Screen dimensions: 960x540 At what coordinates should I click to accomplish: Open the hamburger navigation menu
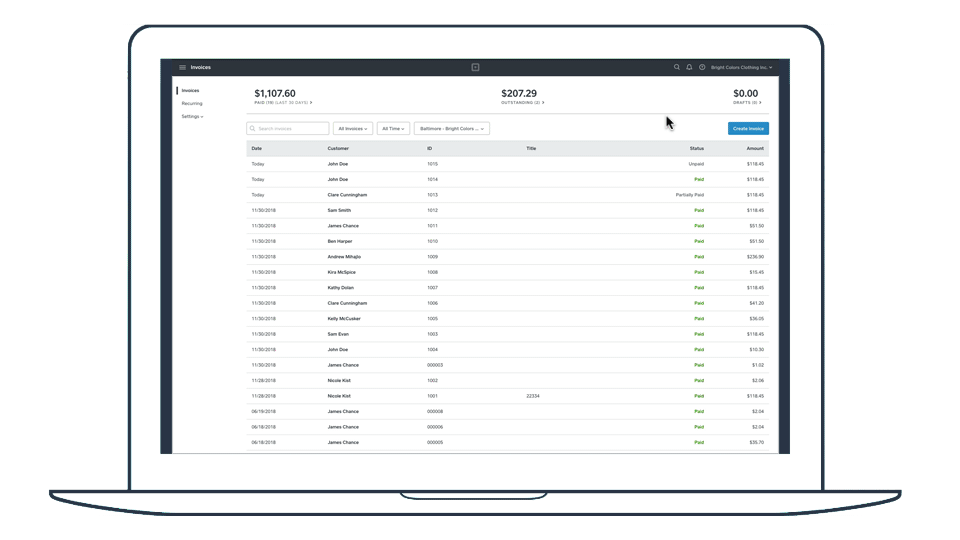pyautogui.click(x=182, y=67)
